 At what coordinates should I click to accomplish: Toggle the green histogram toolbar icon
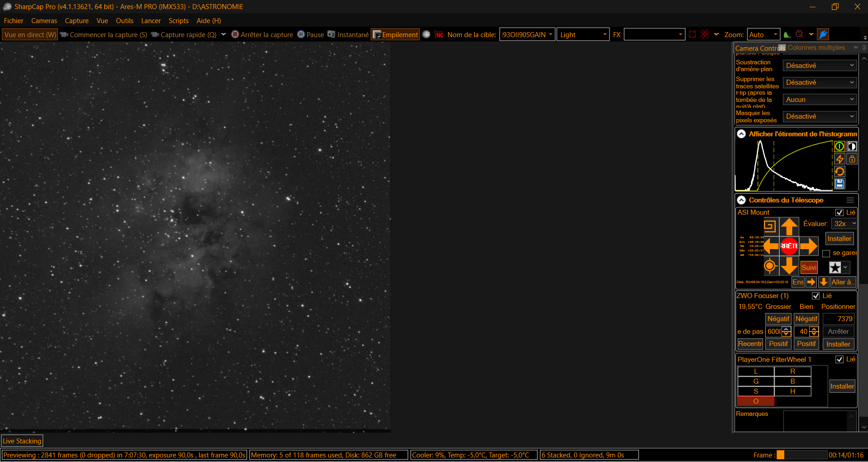[x=787, y=34]
